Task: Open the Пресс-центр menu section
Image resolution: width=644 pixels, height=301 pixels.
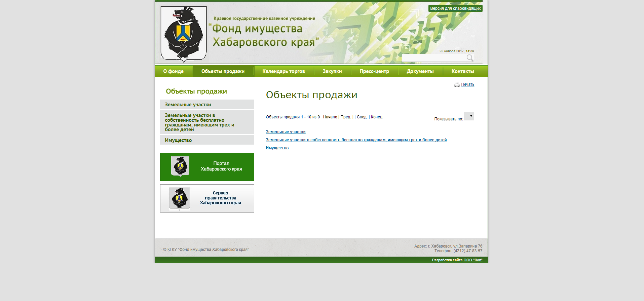Action: [374, 71]
